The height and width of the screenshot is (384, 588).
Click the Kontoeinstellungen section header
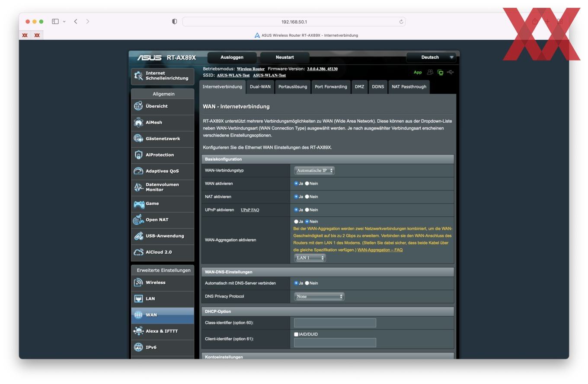pos(328,356)
